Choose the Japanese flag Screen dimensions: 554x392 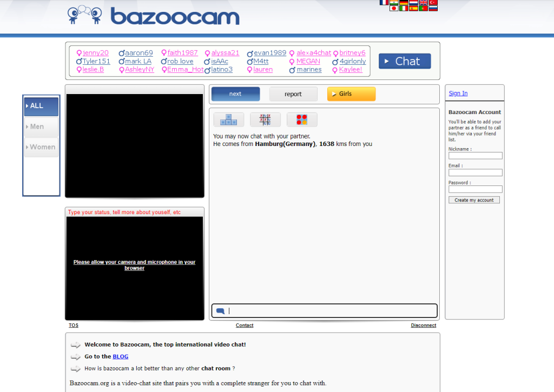tap(393, 9)
